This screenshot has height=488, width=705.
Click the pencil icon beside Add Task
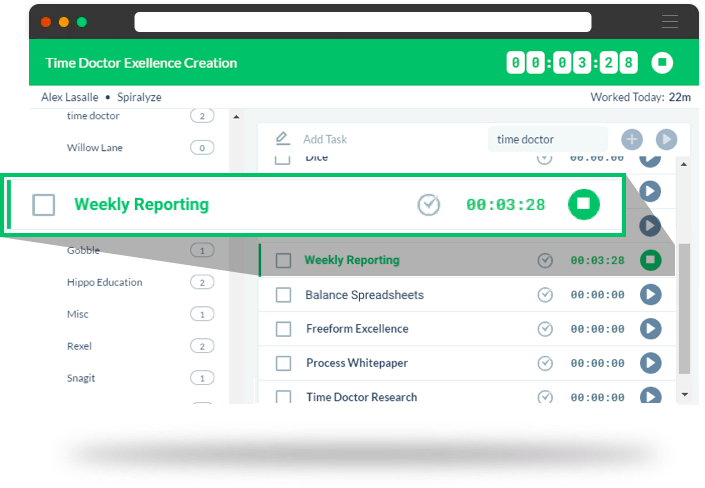click(x=282, y=138)
